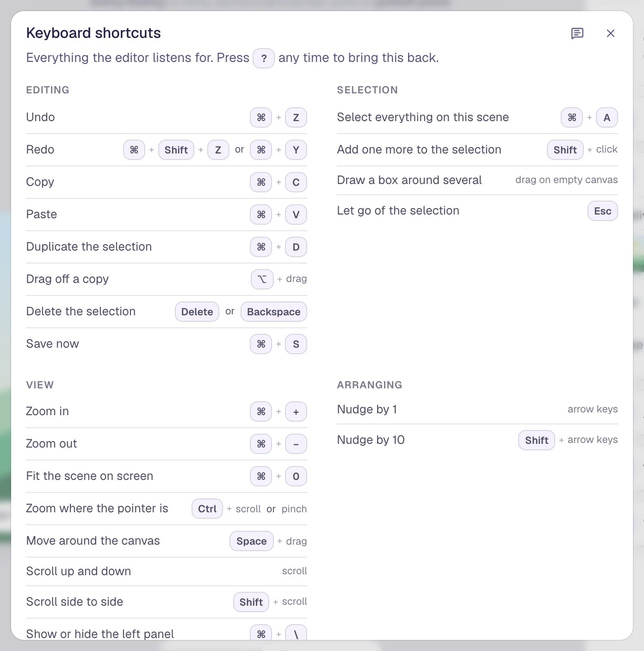The width and height of the screenshot is (644, 651).
Task: Click the "Y" key cap in the Redo row
Action: tap(296, 150)
